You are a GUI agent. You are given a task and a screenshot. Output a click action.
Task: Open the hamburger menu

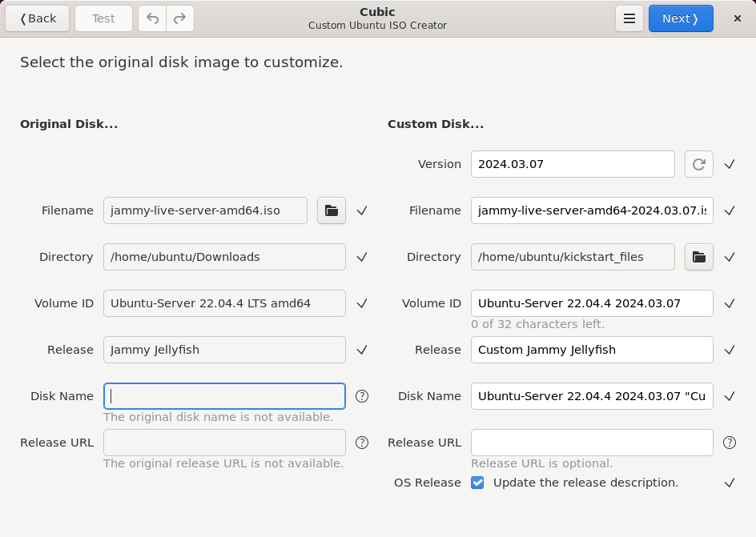pyautogui.click(x=629, y=18)
